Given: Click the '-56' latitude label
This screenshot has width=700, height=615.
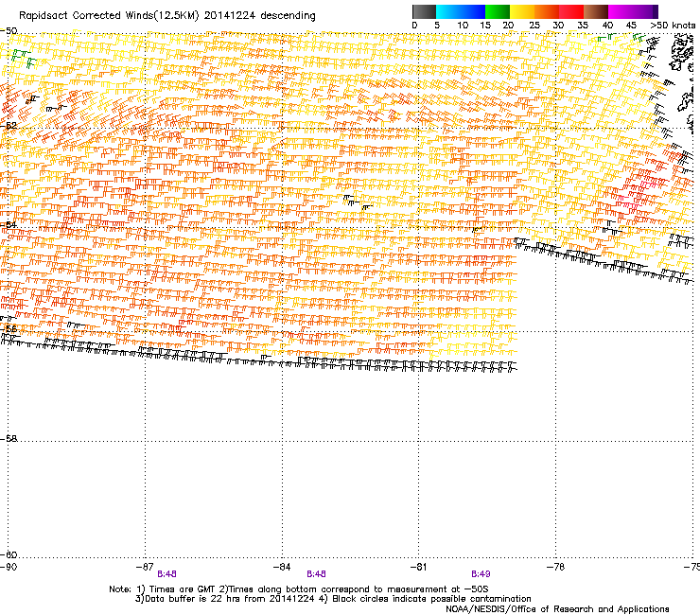Looking at the screenshot, I should click(x=9, y=328).
